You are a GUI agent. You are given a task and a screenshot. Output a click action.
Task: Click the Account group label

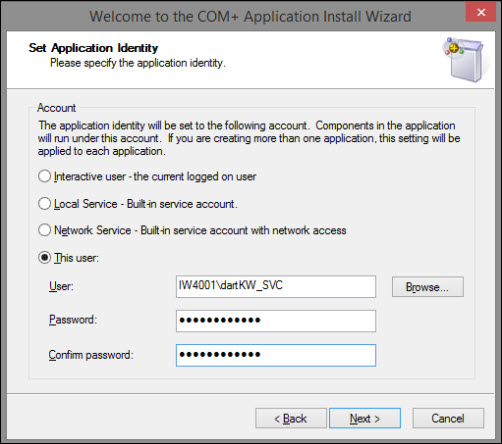click(x=57, y=108)
